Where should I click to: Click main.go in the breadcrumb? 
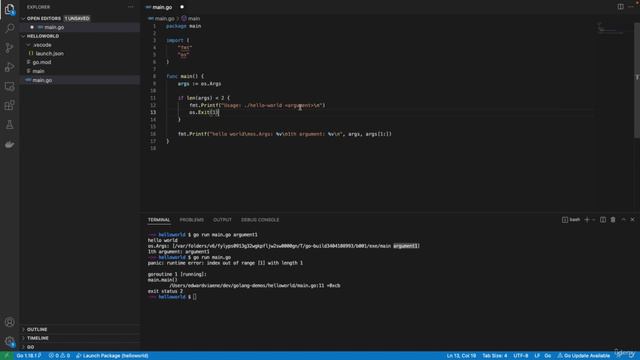coord(164,18)
